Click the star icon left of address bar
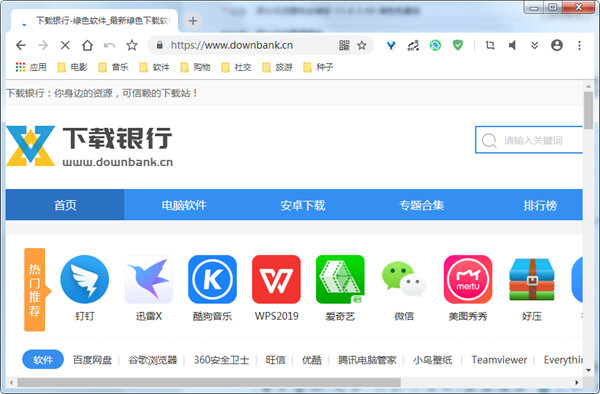This screenshot has width=600, height=394. pos(132,45)
